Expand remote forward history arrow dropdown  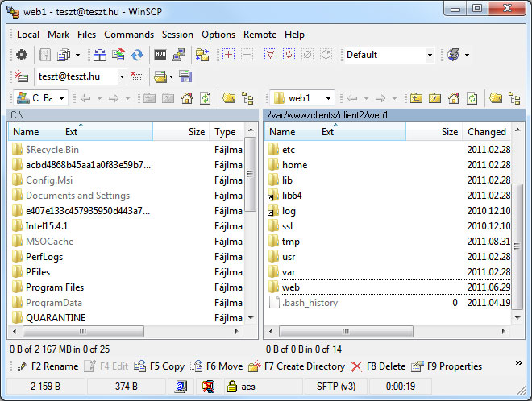point(394,99)
